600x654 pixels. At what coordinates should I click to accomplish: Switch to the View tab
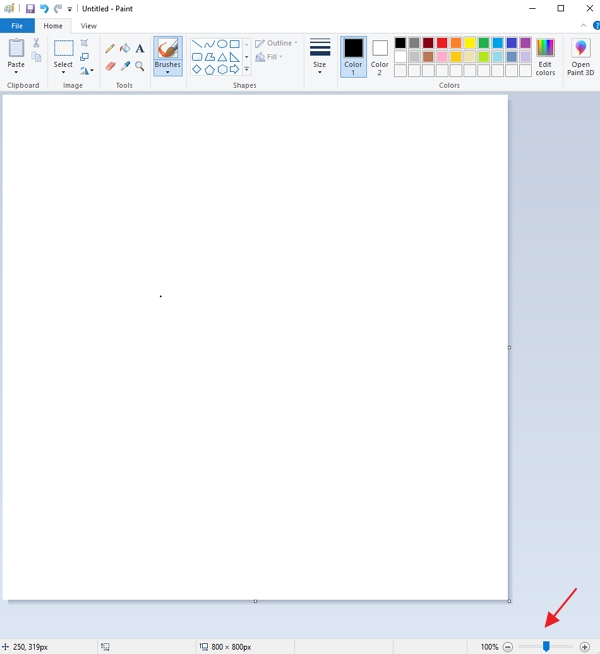[x=88, y=26]
